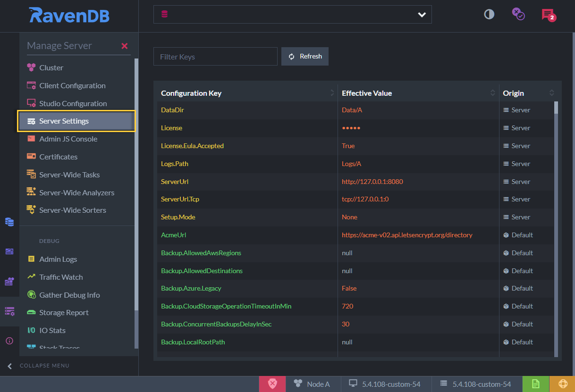This screenshot has width=575, height=392.
Task: Click the Backup.LocalRootPath key
Action: pyautogui.click(x=193, y=342)
